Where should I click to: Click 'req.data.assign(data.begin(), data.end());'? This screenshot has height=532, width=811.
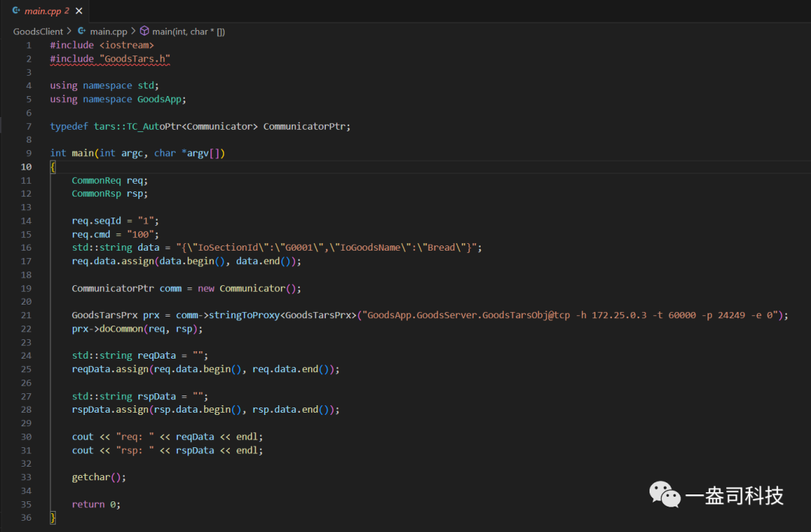pos(186,262)
